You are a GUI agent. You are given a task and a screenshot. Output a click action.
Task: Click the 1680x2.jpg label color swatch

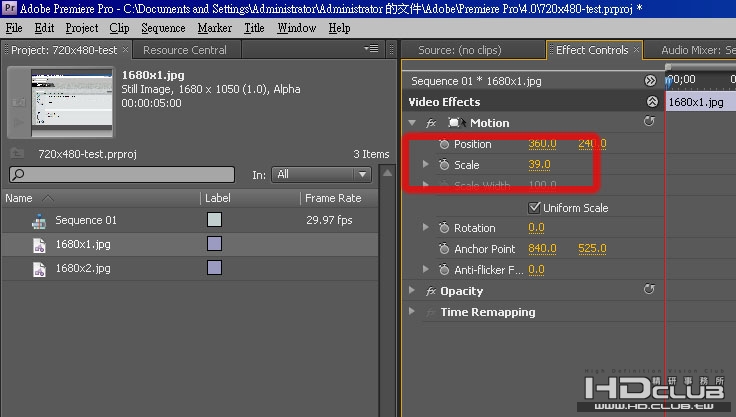(215, 268)
